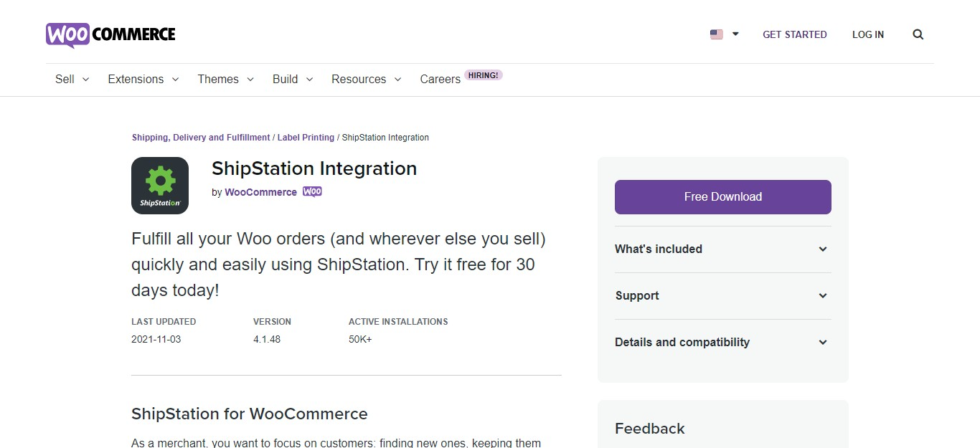Click the ShipStation gear app icon
980x448 pixels.
coord(160,186)
